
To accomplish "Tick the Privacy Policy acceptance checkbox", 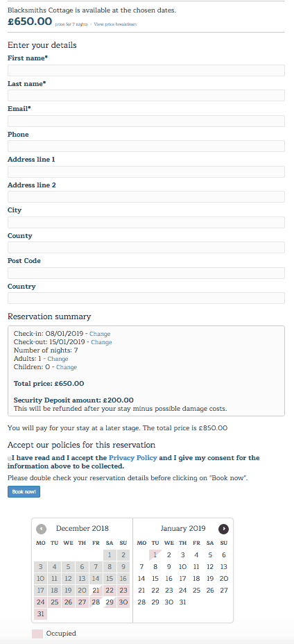I will 10,458.
